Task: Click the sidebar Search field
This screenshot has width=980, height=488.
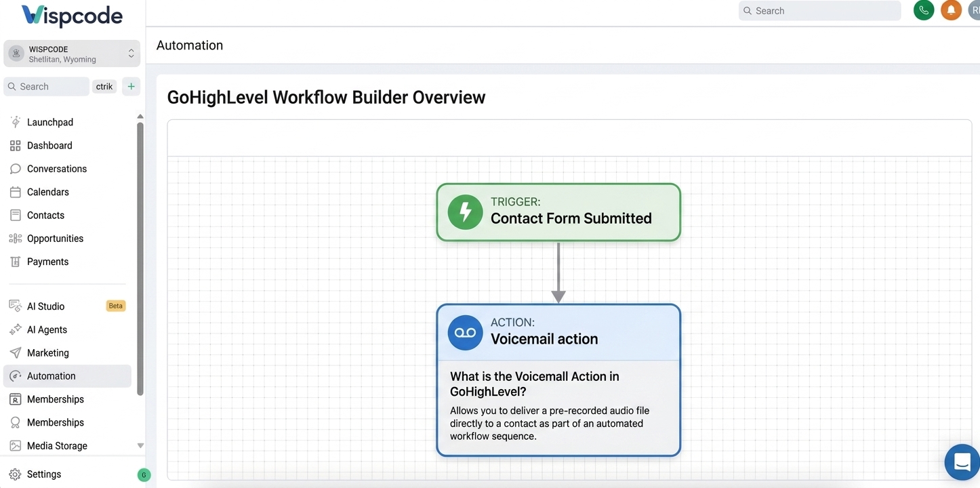Action: click(47, 86)
